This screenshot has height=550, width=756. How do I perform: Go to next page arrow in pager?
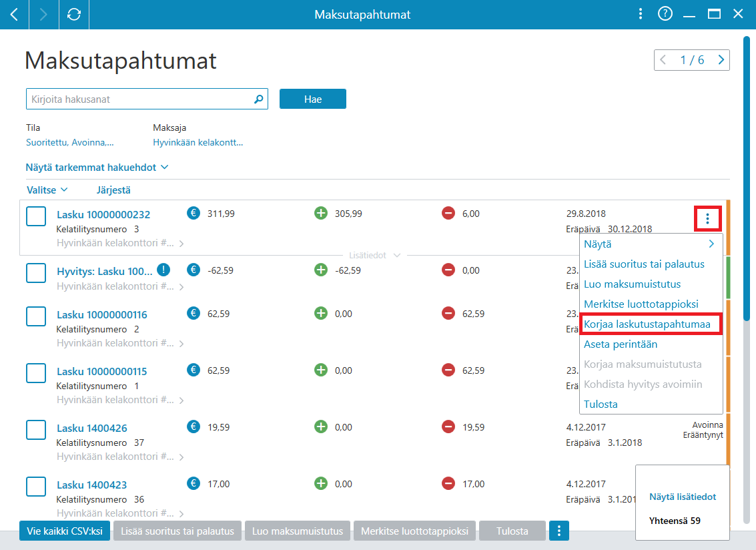point(721,60)
